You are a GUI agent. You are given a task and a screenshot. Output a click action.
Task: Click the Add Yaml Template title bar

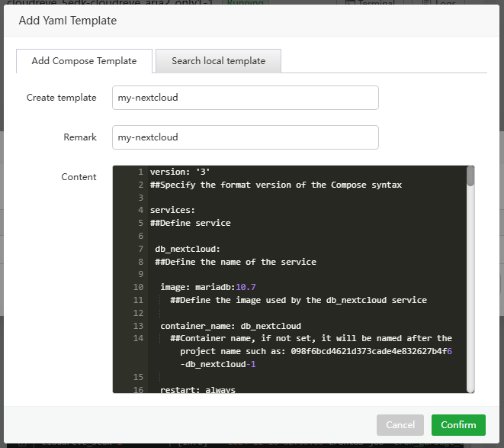(x=252, y=21)
